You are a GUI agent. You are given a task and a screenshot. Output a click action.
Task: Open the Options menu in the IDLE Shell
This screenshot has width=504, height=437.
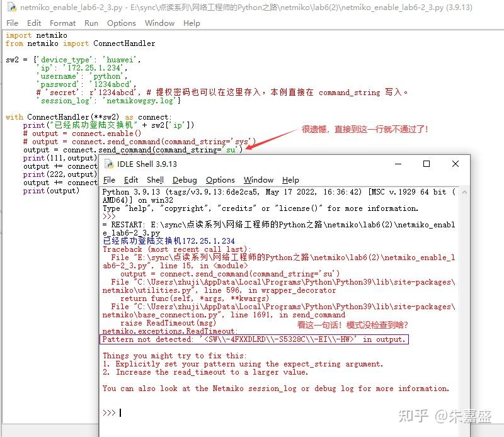click(x=220, y=179)
